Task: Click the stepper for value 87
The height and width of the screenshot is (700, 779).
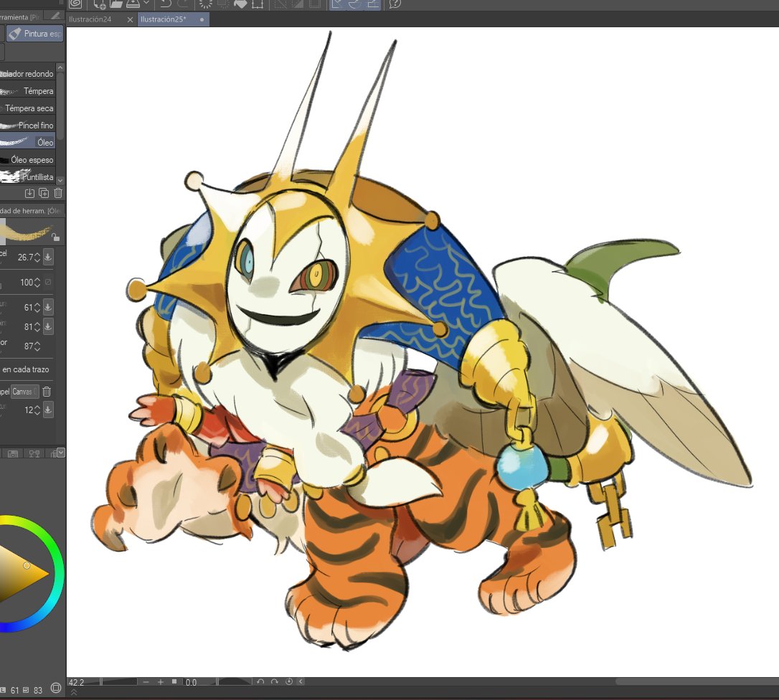Action: pos(37,346)
